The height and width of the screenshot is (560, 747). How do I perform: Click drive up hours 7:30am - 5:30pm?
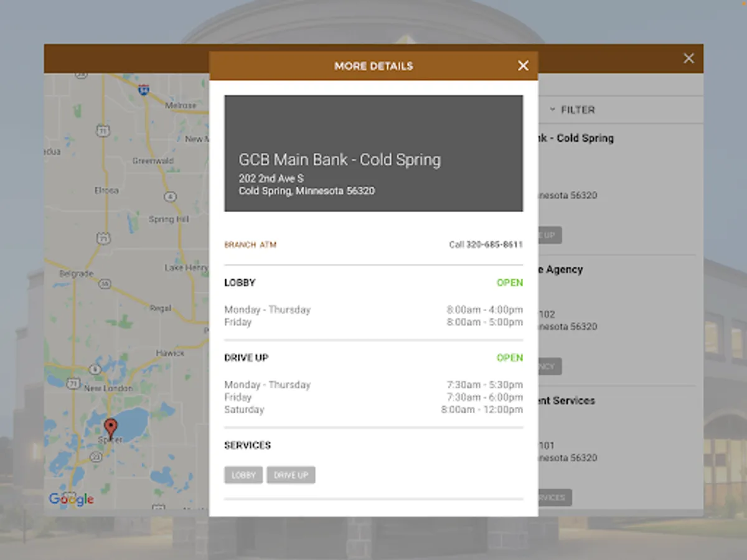[x=485, y=385]
